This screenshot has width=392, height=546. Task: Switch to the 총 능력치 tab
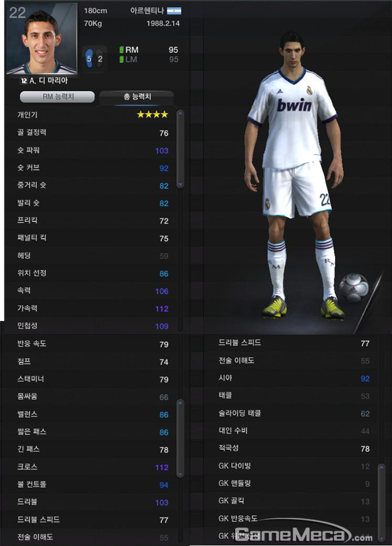(137, 97)
